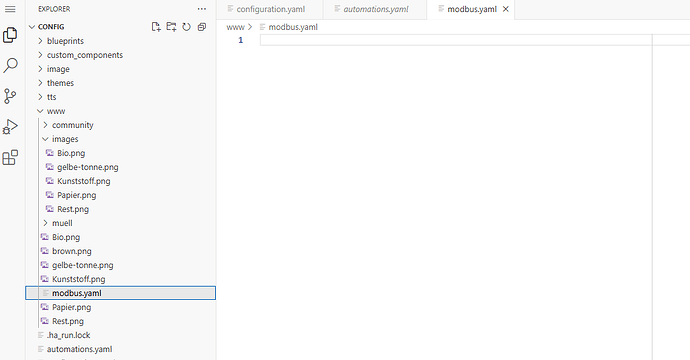Open brown.png file
The image size is (690, 360).
[x=120, y=251]
